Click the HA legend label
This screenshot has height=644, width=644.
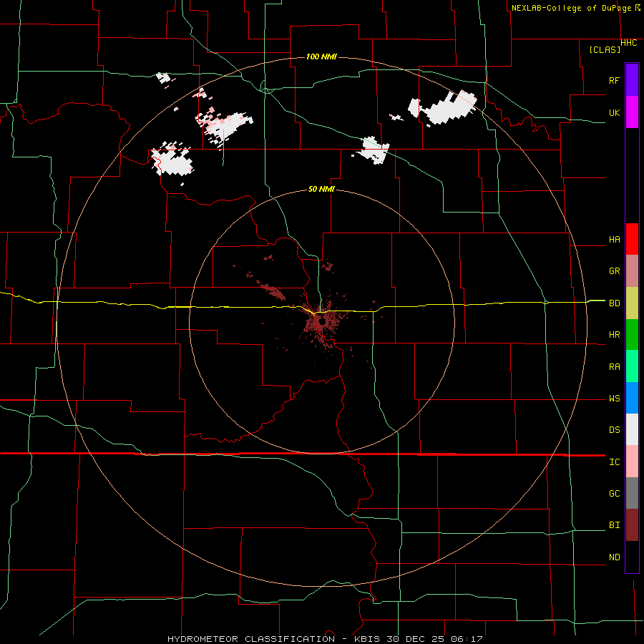pyautogui.click(x=614, y=240)
